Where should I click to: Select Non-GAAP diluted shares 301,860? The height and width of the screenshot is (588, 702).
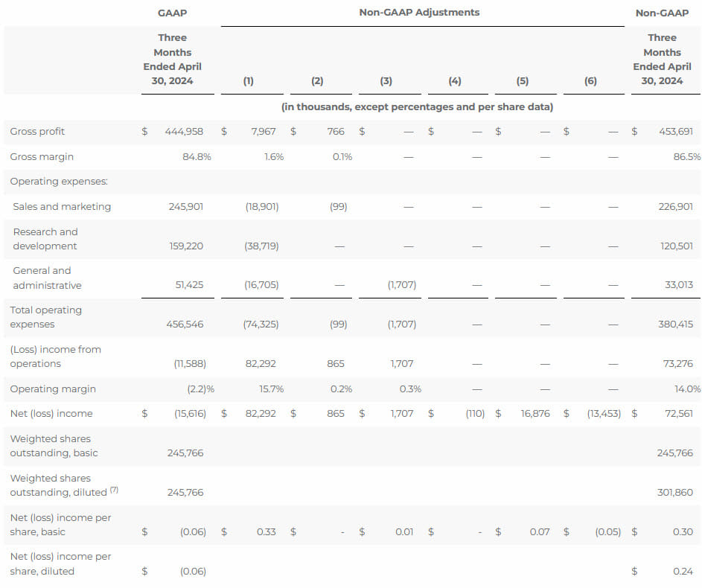[x=674, y=493]
